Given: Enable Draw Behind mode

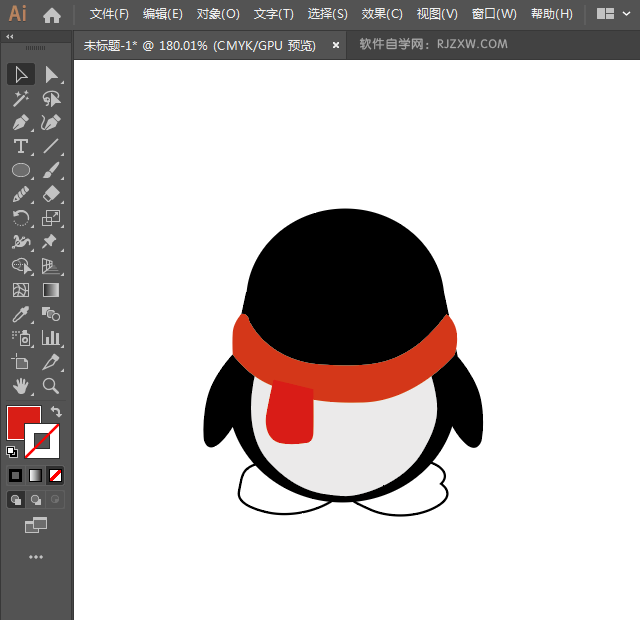Looking at the screenshot, I should tap(36, 499).
